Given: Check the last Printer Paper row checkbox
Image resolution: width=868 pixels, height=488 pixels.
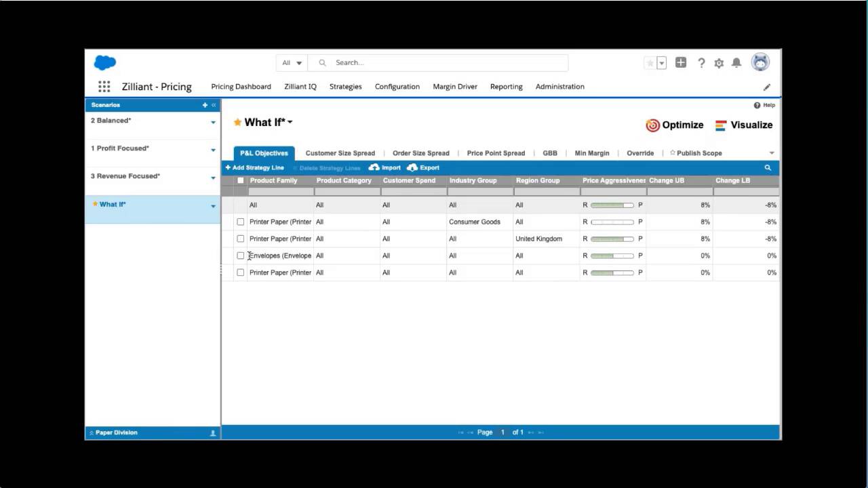Looking at the screenshot, I should click(240, 272).
